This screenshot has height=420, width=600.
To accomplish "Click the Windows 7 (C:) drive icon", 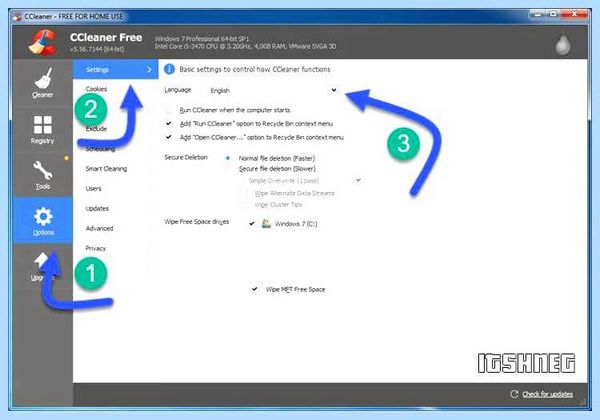I will coord(266,223).
